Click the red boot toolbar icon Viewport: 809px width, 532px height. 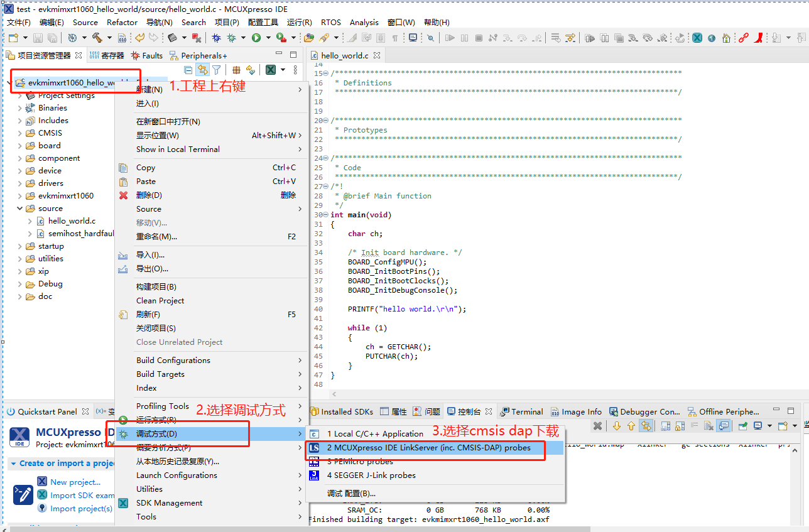759,38
